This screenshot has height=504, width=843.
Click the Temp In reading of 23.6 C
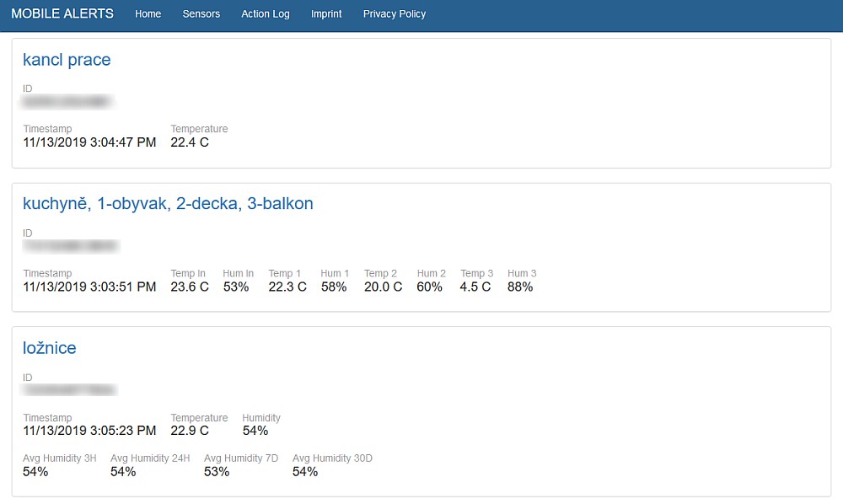click(x=186, y=286)
